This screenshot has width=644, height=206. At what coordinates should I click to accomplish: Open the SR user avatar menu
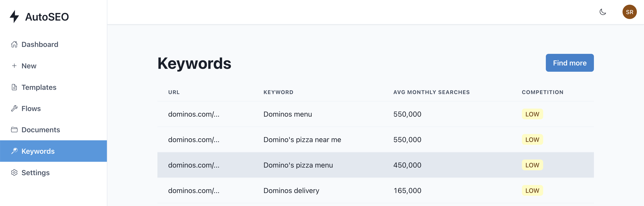629,12
